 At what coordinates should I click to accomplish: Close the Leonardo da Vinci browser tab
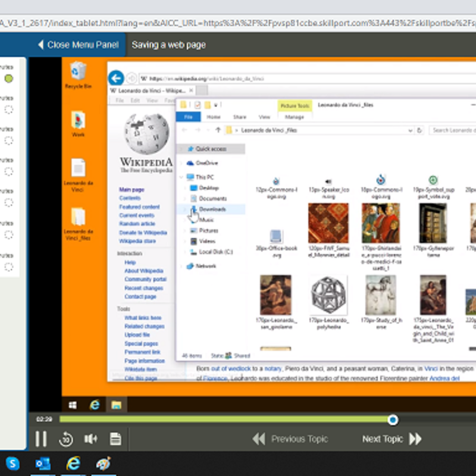click(x=191, y=90)
